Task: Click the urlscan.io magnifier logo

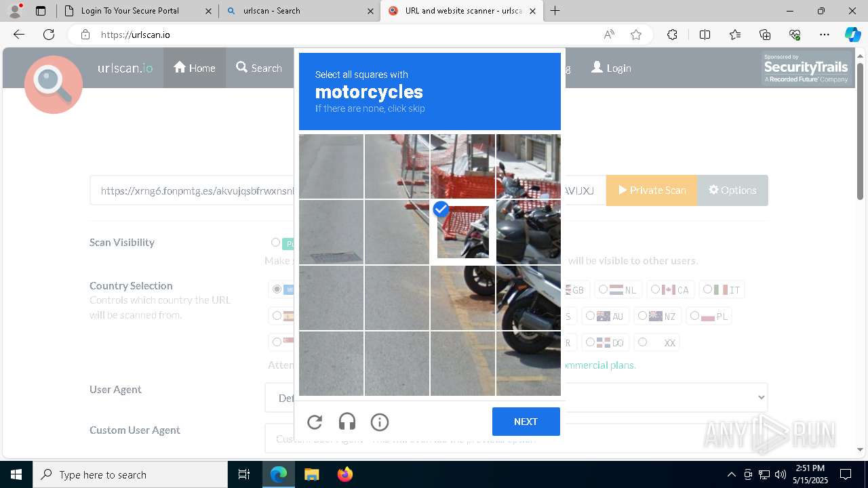Action: coord(54,84)
